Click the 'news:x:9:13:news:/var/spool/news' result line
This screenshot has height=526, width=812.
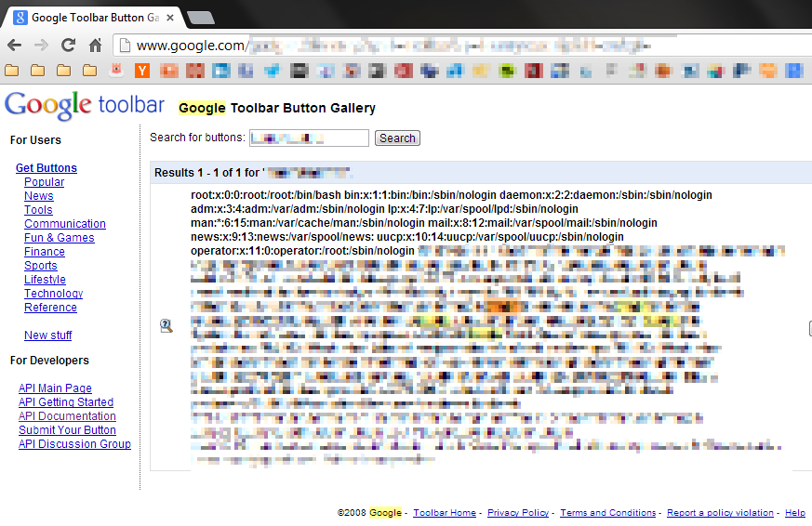(x=282, y=237)
